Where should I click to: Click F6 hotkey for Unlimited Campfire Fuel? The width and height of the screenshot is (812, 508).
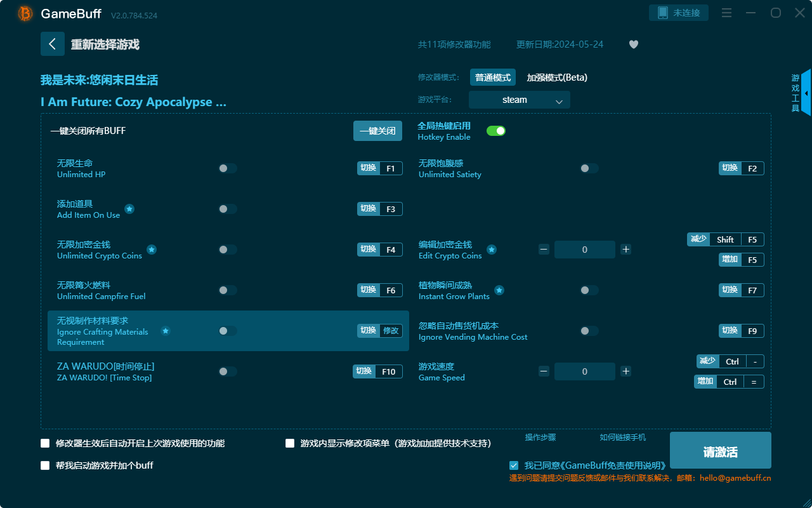coord(380,290)
